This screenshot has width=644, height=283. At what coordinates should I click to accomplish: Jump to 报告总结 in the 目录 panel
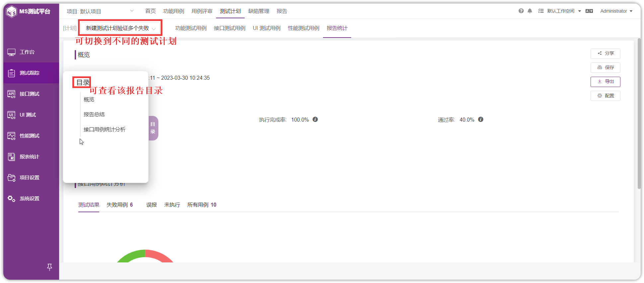pos(94,114)
